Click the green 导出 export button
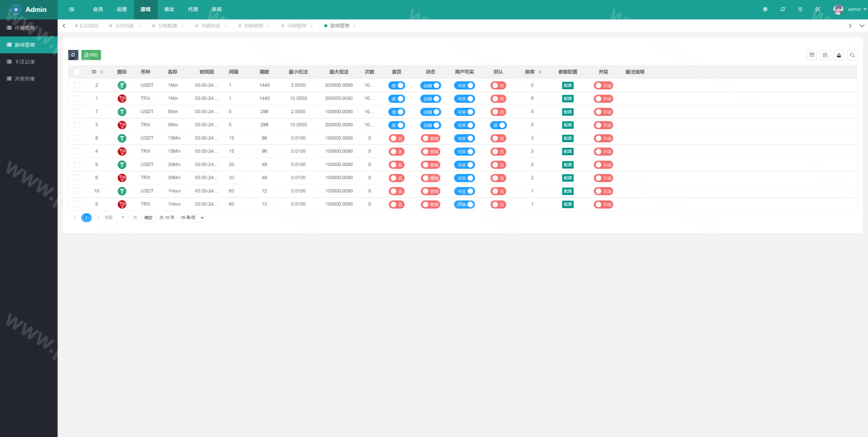868x437 pixels. [x=91, y=55]
